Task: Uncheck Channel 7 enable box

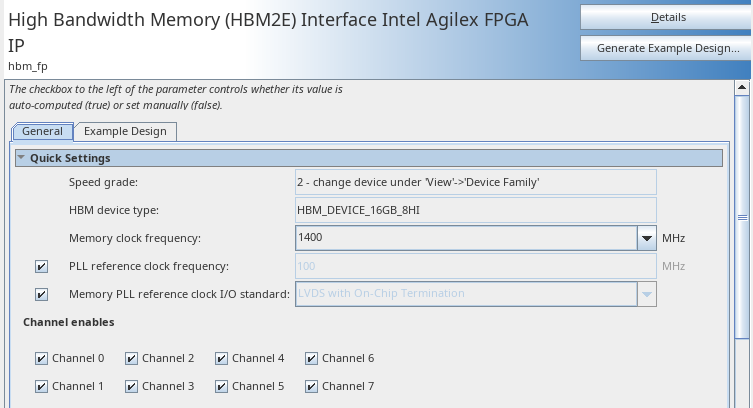Action: [311, 386]
